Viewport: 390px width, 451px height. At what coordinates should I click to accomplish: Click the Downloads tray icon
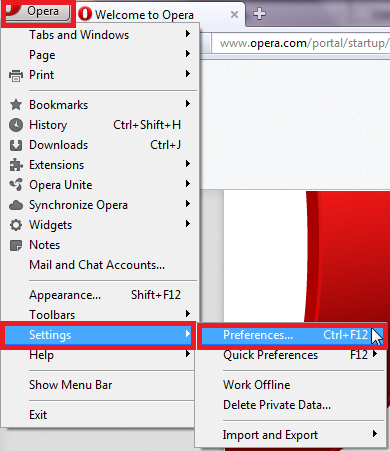[16, 145]
